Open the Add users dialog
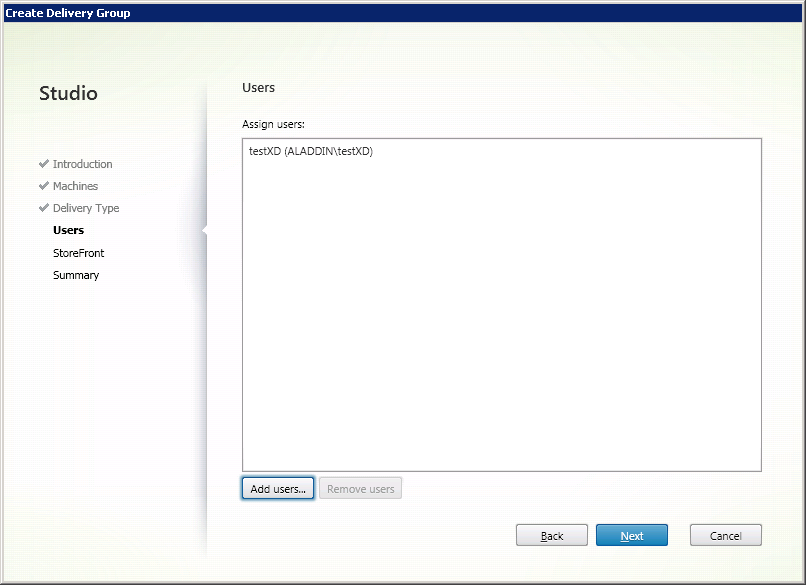 coord(278,488)
